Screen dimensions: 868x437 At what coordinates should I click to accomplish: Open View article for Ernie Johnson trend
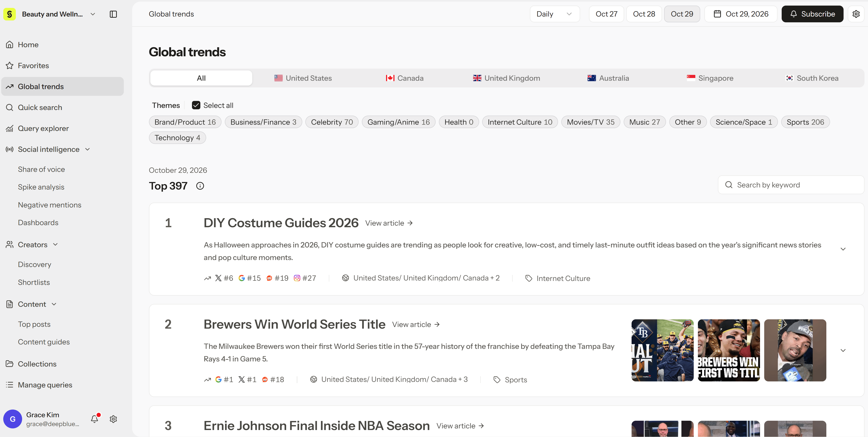[x=460, y=426]
